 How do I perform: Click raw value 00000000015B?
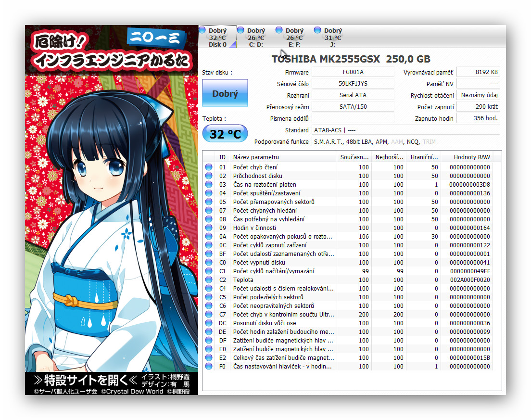point(470,357)
